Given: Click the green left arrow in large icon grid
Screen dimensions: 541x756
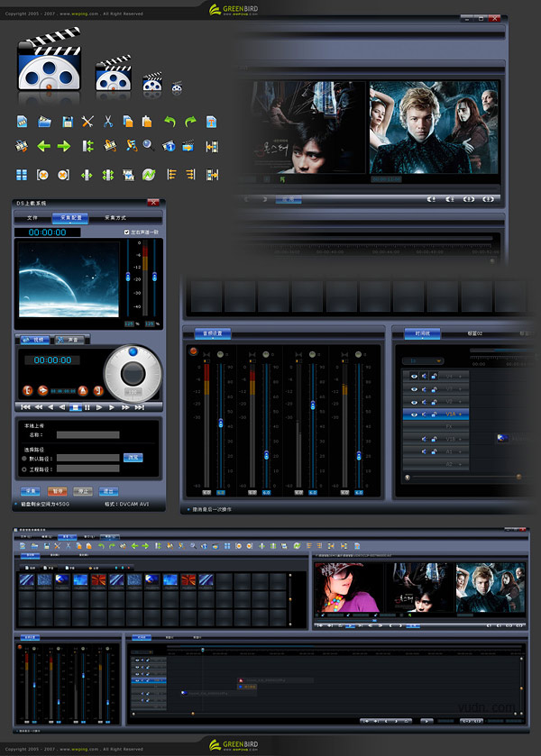Looking at the screenshot, I should 44,146.
